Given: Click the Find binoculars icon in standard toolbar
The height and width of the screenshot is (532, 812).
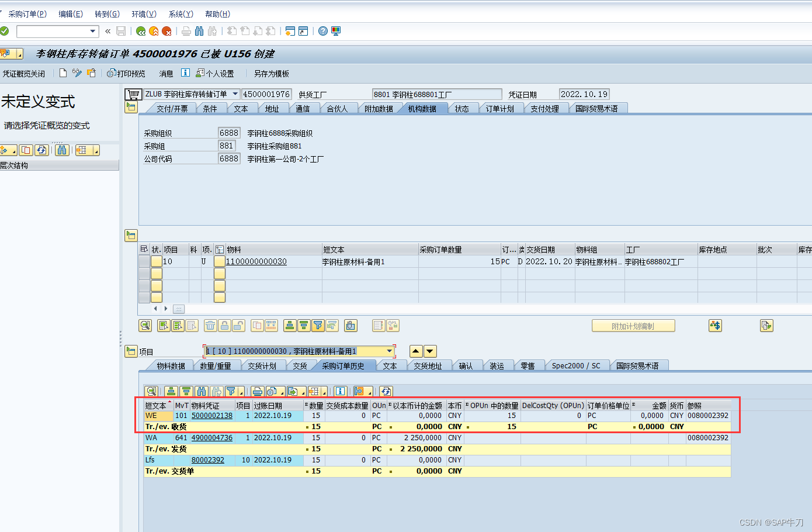Looking at the screenshot, I should pos(199,31).
